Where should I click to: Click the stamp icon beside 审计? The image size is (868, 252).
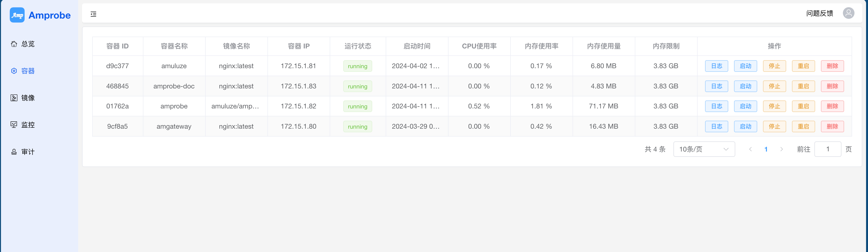pos(14,152)
